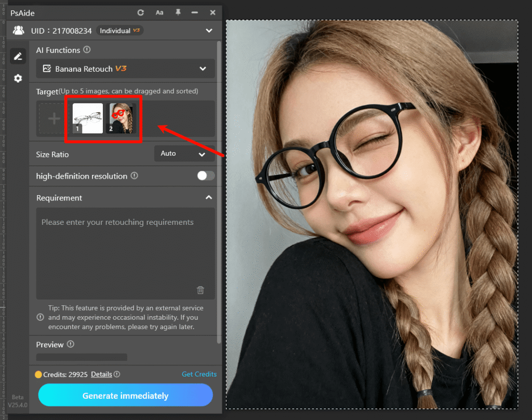Image resolution: width=532 pixels, height=420 pixels.
Task: Click the Get Credits link
Action: coord(199,374)
